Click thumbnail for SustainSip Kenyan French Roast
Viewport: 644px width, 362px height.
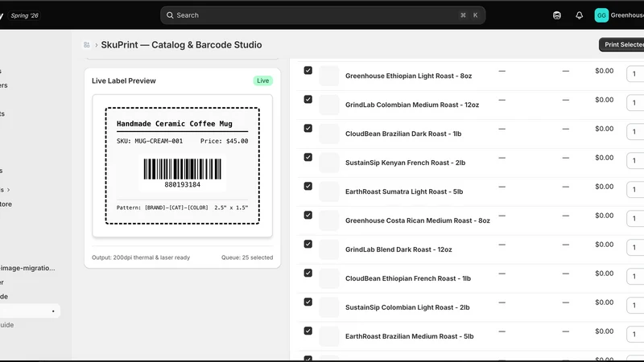pyautogui.click(x=329, y=162)
